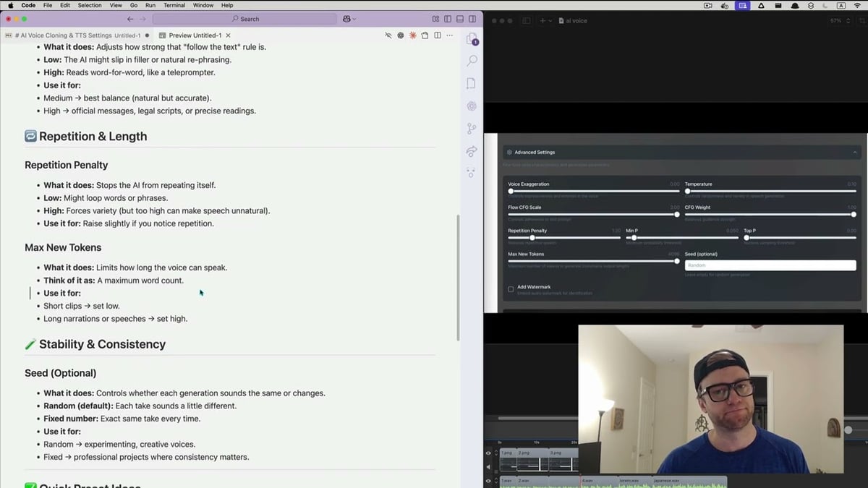Click the VS Code preview vertical scrollbar
The image size is (868, 488).
pyautogui.click(x=459, y=278)
